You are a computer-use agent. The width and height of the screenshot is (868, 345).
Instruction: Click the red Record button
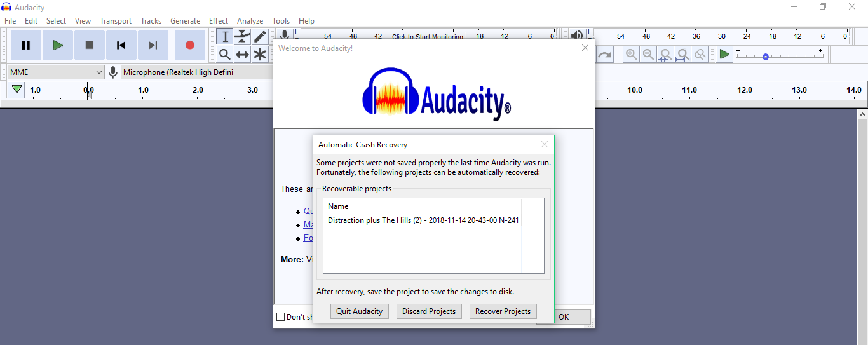(189, 45)
